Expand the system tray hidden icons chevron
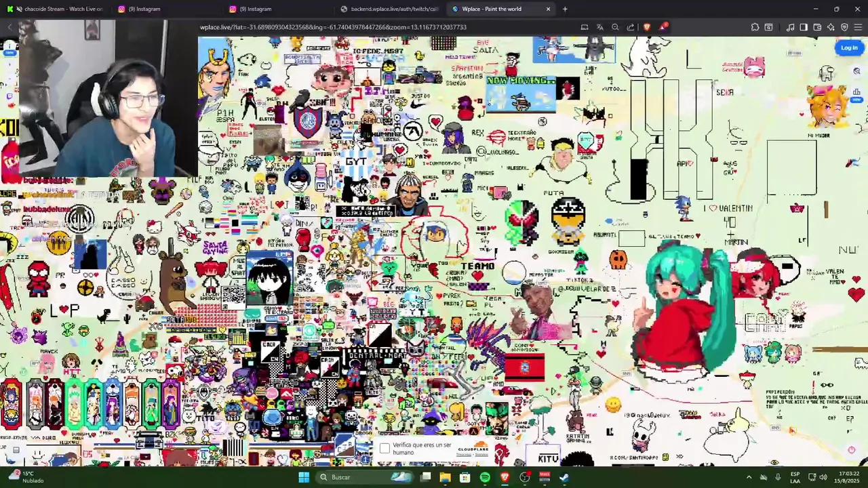The image size is (868, 488). (x=749, y=477)
